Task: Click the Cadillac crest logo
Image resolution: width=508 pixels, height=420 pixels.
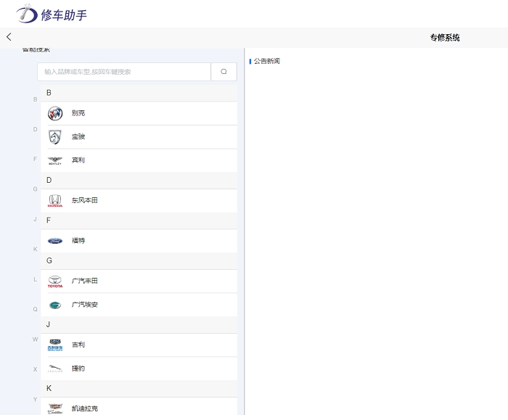Action: coord(55,408)
